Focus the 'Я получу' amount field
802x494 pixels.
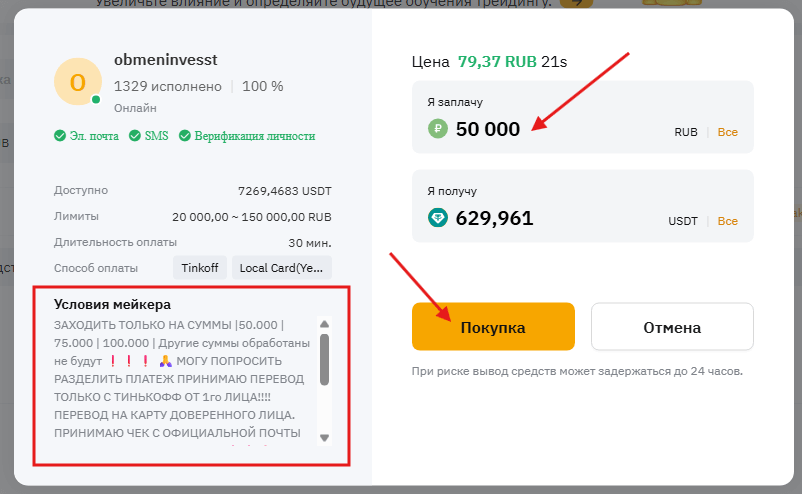560,218
